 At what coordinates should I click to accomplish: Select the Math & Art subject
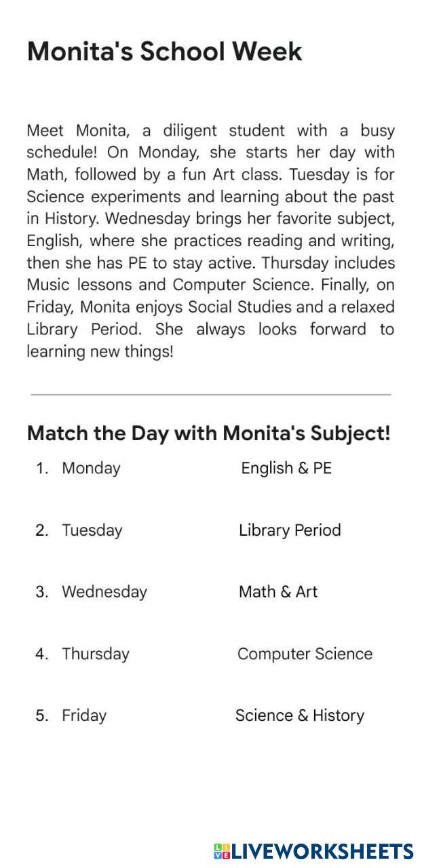[x=278, y=592]
